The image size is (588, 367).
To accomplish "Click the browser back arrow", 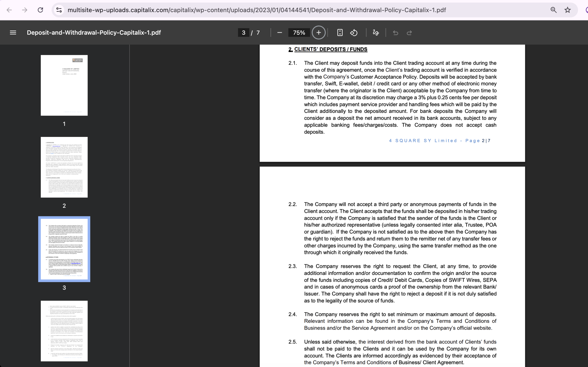I will coord(9,10).
